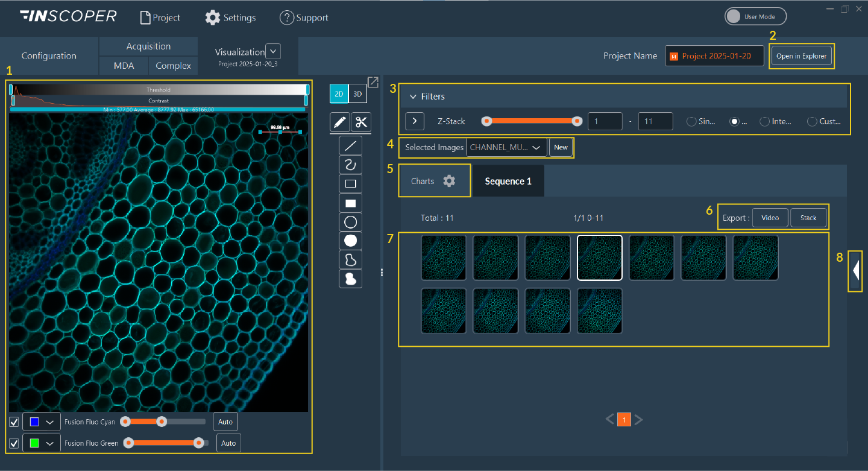Viewport: 868px width, 471px height.
Task: Uncheck the Fusion Fluo Cyan channel checkbox
Action: pos(14,422)
